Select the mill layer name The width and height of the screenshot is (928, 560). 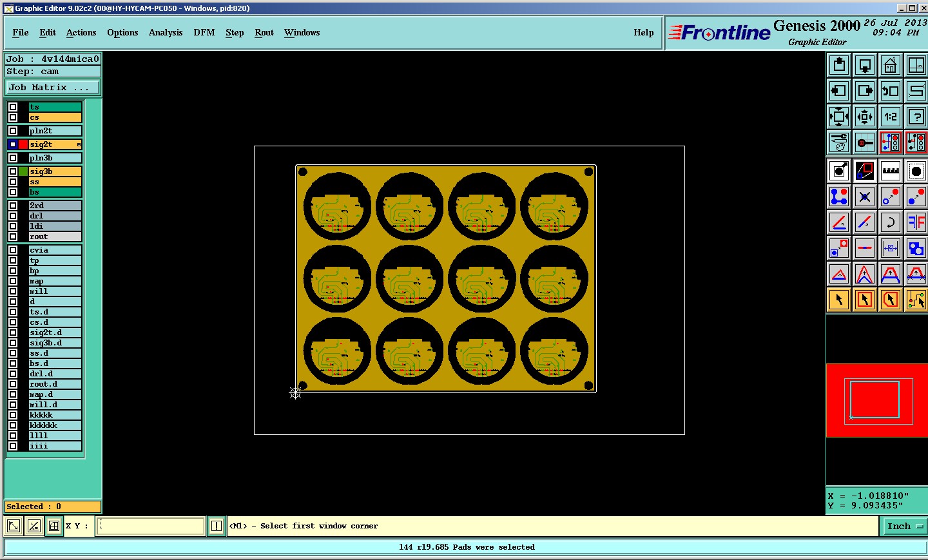click(x=55, y=291)
